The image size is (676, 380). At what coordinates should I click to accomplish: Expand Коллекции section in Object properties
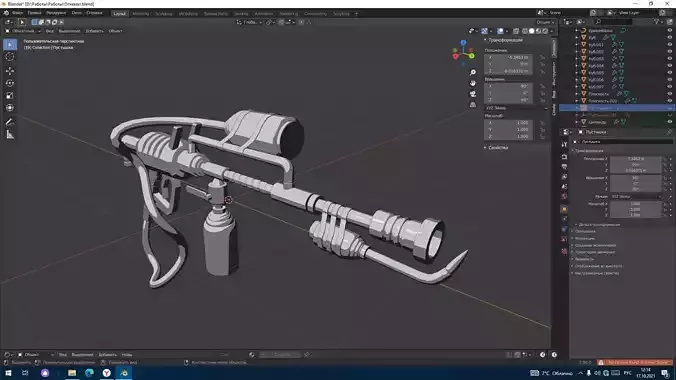585,239
